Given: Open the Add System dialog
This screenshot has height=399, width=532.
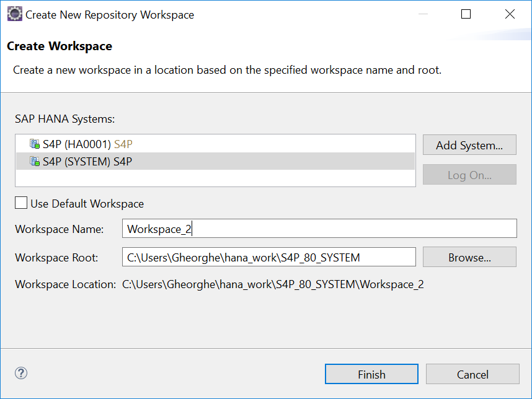Looking at the screenshot, I should click(469, 145).
